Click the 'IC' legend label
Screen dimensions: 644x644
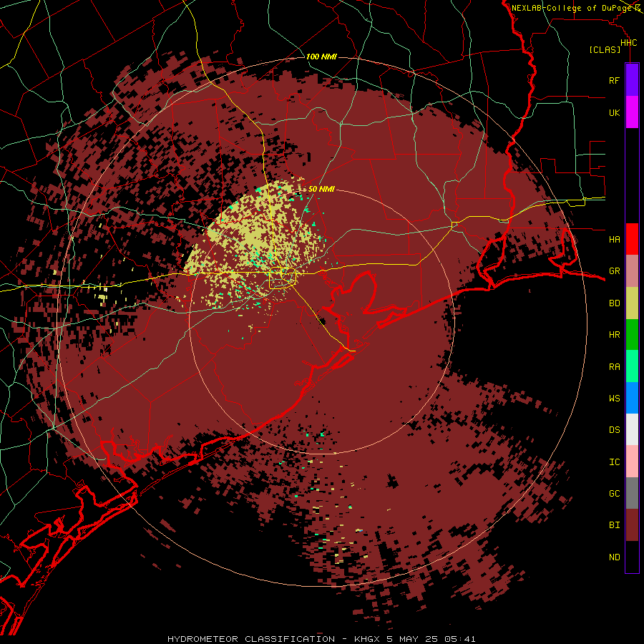pyautogui.click(x=614, y=462)
